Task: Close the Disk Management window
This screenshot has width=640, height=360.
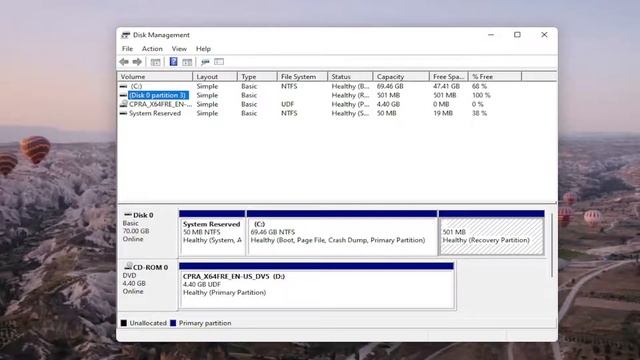Action: point(544,35)
